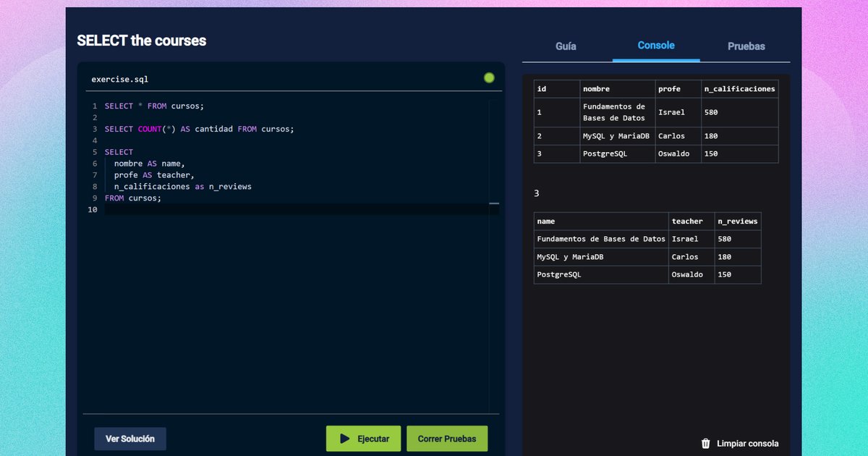Viewport: 868px width, 456px height.
Task: Click the Ver Solución button
Action: [130, 439]
